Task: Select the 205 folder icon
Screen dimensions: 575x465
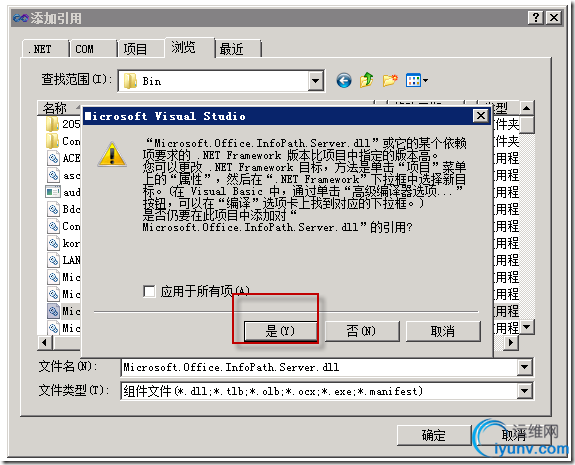Action: (52, 124)
